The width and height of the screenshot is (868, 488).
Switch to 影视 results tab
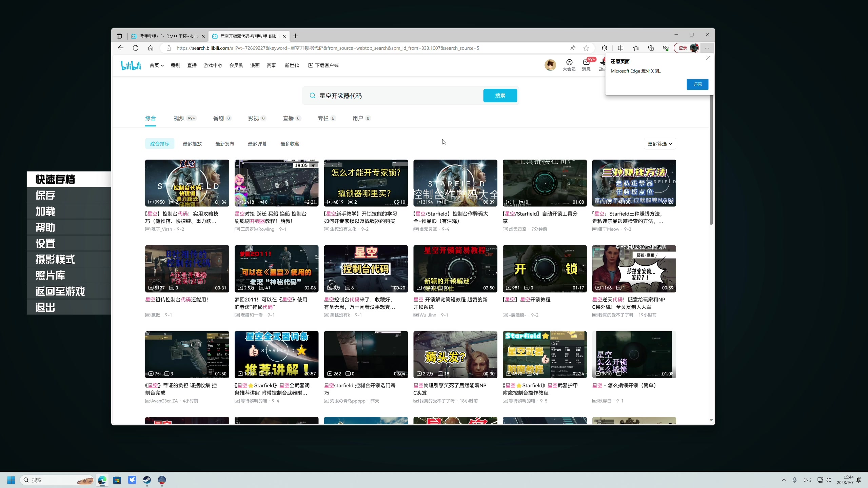coord(257,118)
